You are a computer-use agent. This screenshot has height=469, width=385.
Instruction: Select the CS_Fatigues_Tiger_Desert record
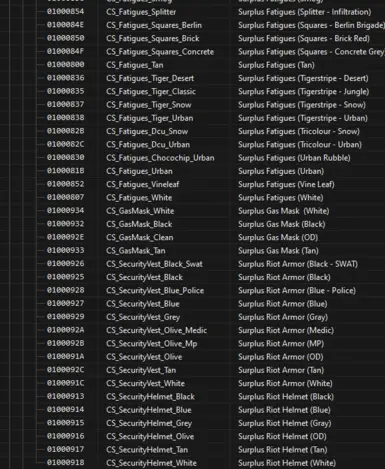tap(210, 78)
